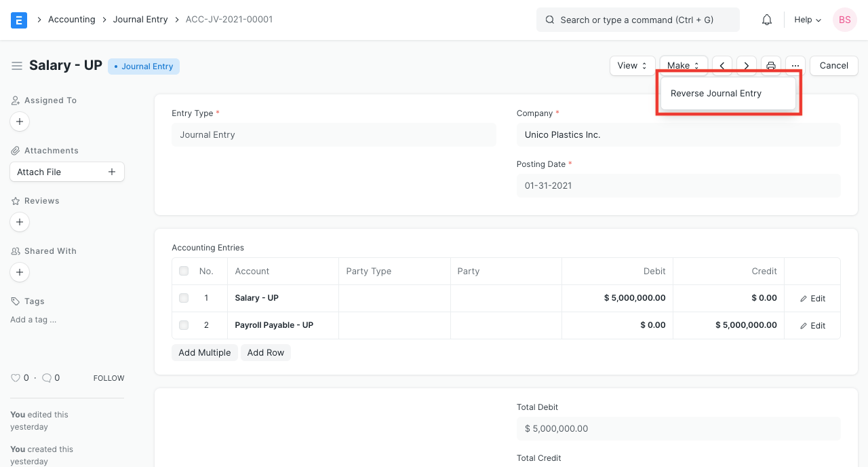Collapse the Make dropdown
The height and width of the screenshot is (467, 868).
(684, 66)
